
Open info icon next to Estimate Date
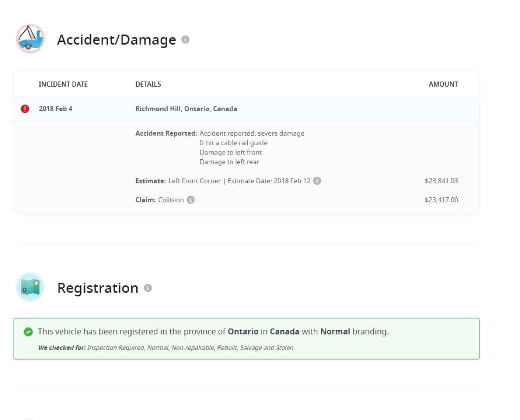click(317, 181)
